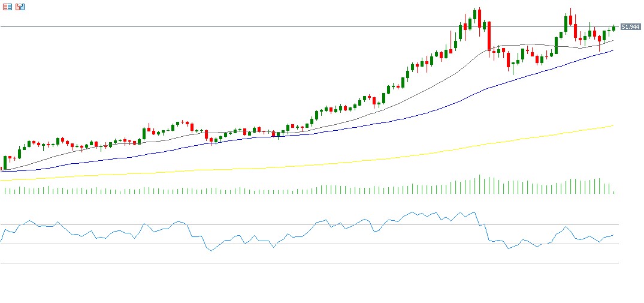Viewport: 644px width, 303px height.
Task: Click the red-blue list icon at top left
Action: pyautogui.click(x=8, y=7)
